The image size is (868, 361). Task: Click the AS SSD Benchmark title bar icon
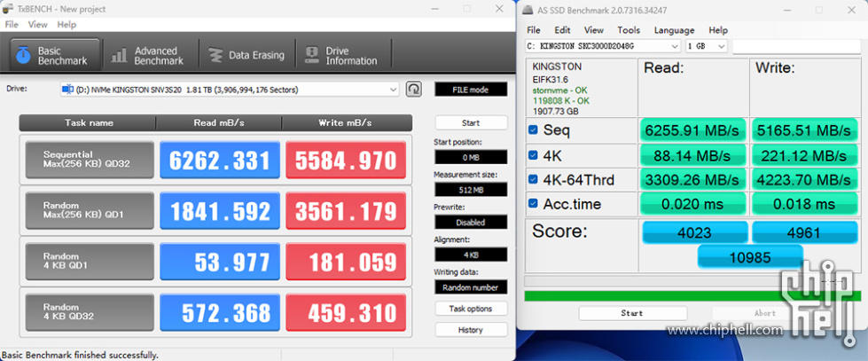pyautogui.click(x=528, y=10)
